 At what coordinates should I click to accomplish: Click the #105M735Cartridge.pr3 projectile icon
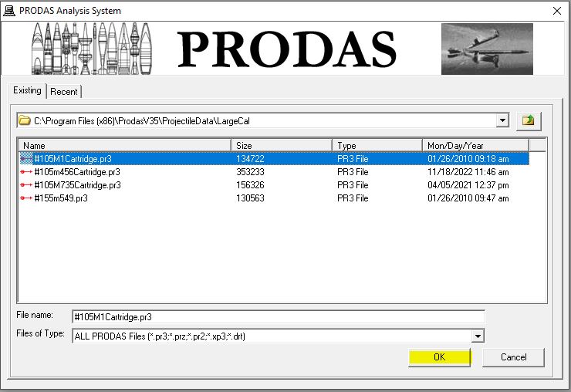point(26,185)
